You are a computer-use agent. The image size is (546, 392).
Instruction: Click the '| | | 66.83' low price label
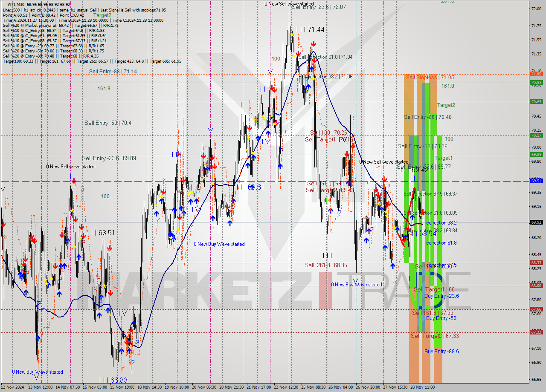tap(113, 380)
